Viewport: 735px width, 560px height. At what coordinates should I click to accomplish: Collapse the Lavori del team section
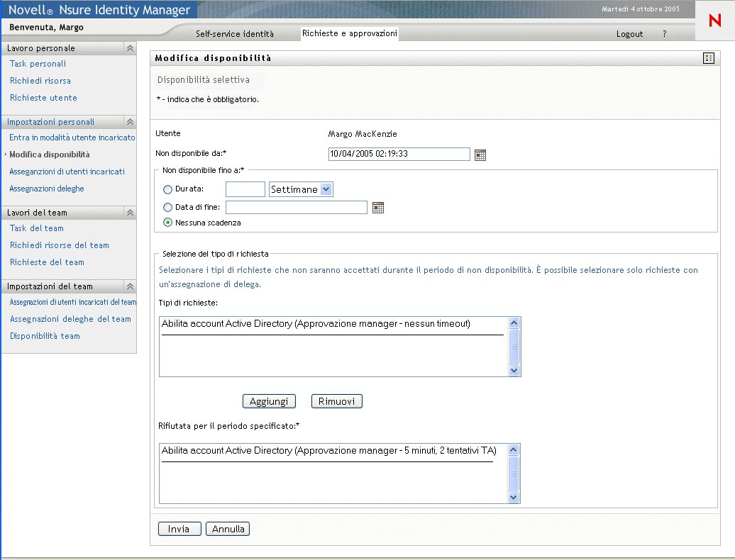(x=130, y=213)
